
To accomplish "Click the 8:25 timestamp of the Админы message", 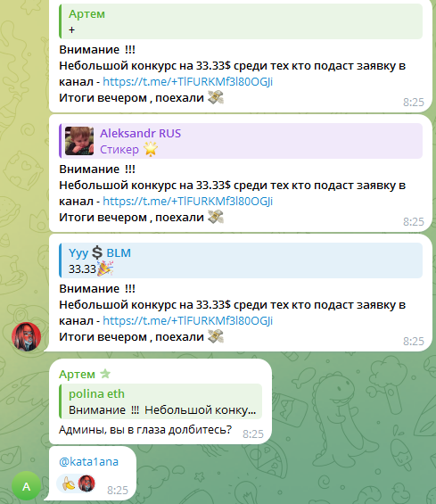I will 253,434.
